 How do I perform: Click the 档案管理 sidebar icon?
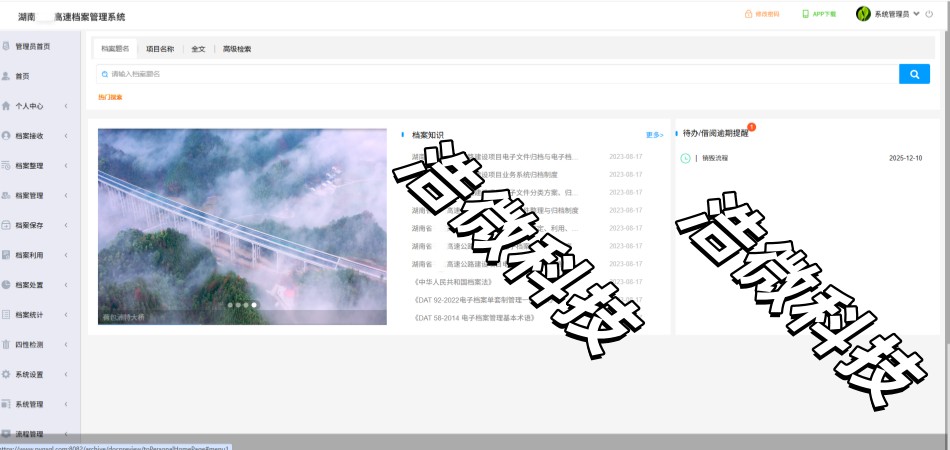pos(6,196)
